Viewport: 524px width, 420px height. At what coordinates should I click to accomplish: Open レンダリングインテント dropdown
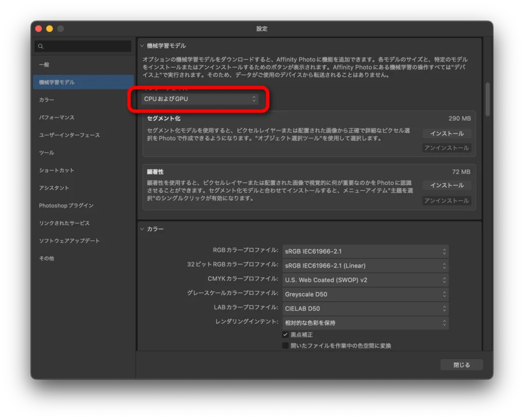(365, 323)
